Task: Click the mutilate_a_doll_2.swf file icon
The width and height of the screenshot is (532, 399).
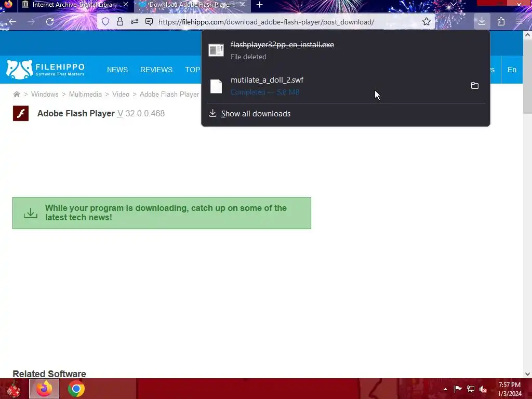Action: pos(216,86)
